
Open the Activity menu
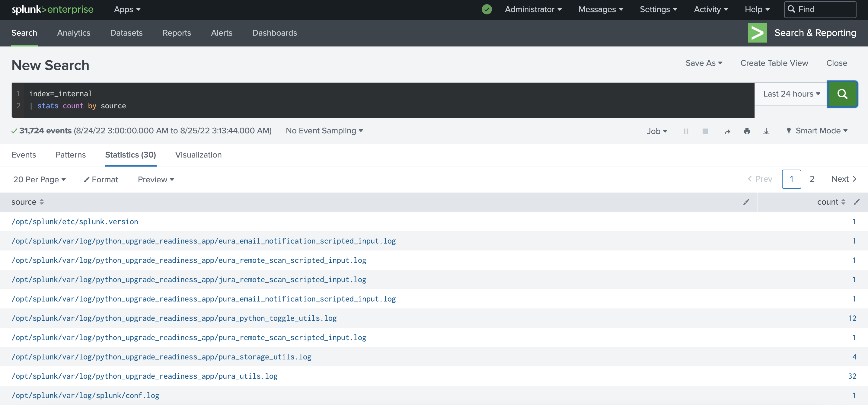[x=711, y=9]
